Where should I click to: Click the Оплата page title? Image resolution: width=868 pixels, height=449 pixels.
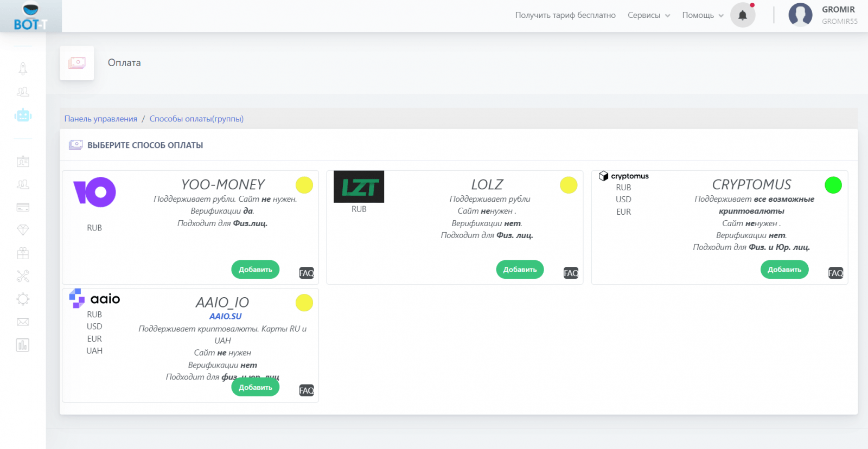pos(124,63)
